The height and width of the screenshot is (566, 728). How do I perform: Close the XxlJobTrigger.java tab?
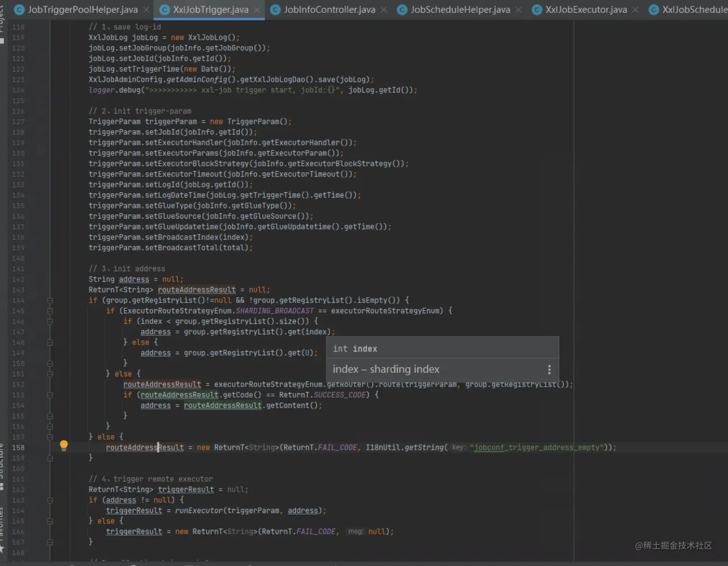257,10
